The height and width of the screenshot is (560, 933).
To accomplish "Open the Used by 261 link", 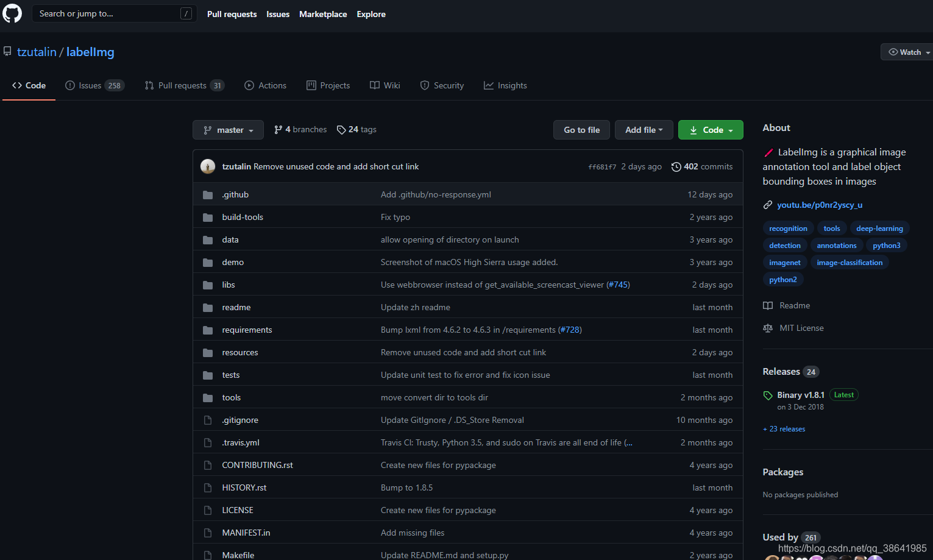I will (791, 537).
